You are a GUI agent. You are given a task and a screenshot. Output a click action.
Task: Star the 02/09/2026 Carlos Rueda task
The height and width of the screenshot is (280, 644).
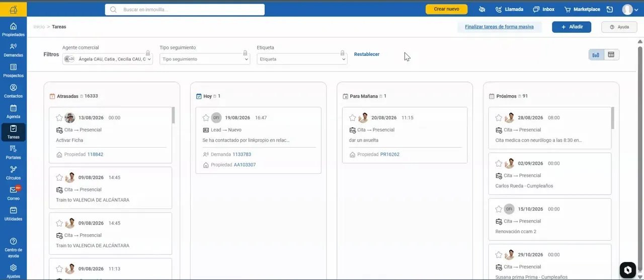click(499, 164)
